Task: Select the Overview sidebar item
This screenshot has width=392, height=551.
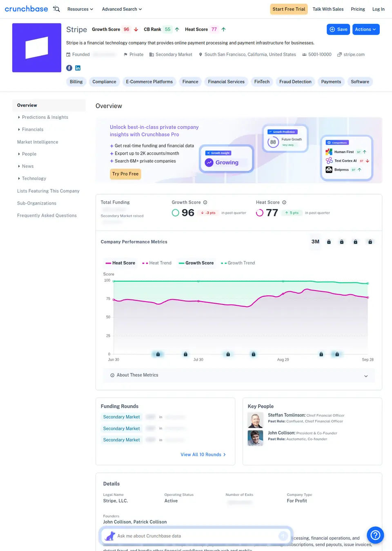Action: click(49, 105)
